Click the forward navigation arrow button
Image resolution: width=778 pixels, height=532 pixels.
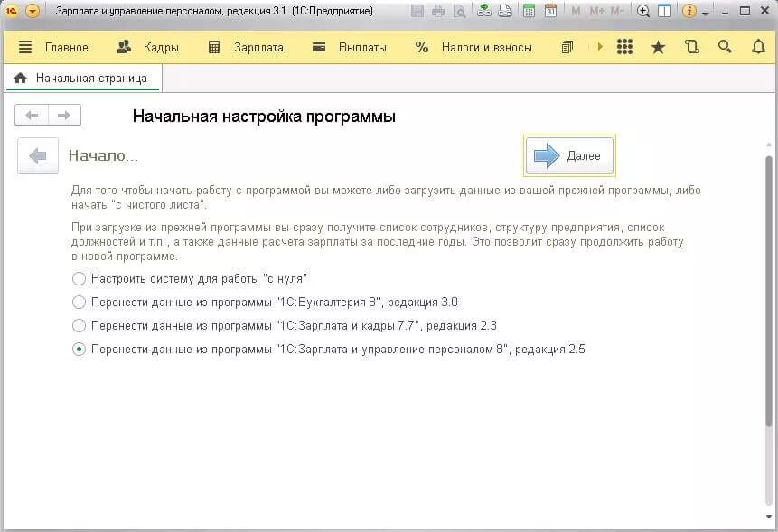click(64, 116)
